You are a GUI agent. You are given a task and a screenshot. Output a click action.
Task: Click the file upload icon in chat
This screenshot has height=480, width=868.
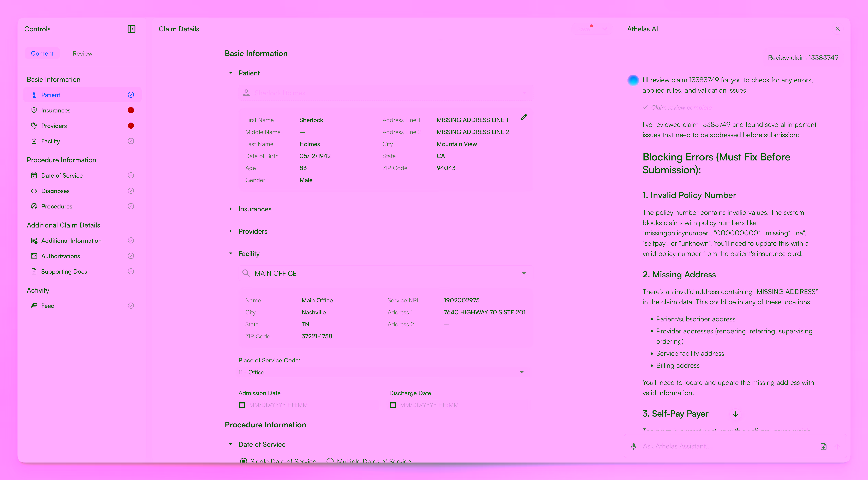(x=823, y=446)
